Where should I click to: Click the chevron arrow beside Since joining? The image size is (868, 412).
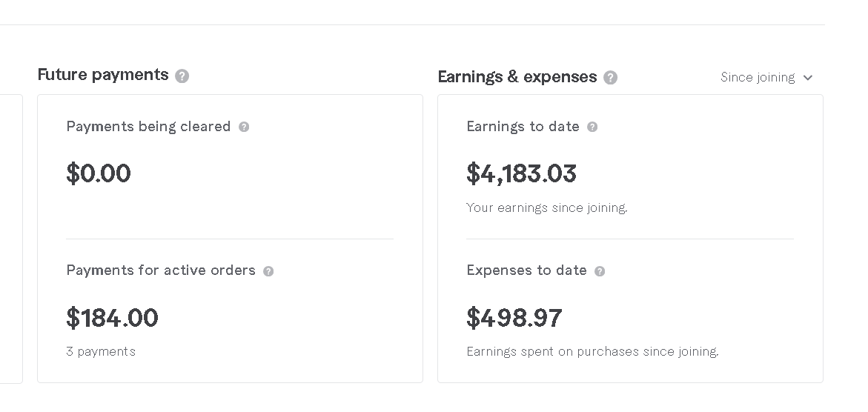(x=808, y=78)
